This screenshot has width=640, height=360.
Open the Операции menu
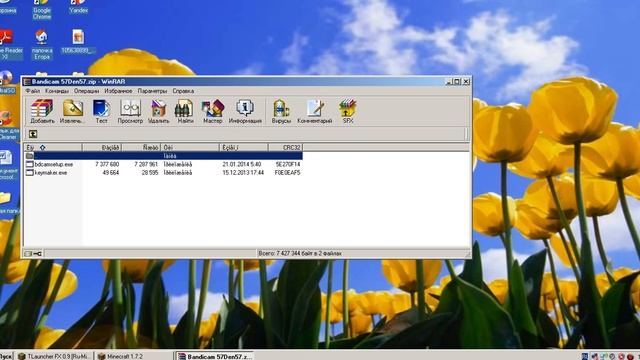coord(87,91)
